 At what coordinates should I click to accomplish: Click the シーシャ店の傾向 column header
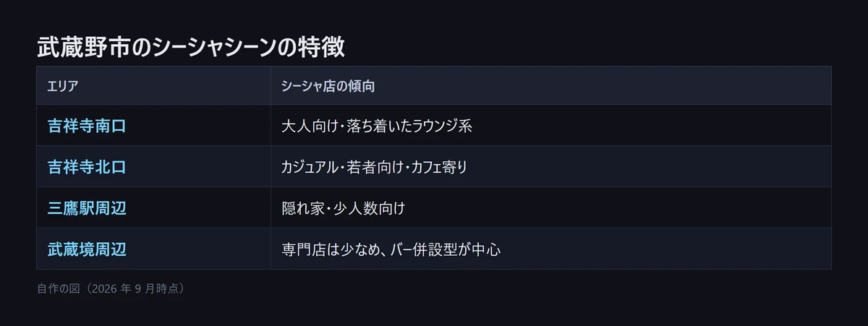328,85
